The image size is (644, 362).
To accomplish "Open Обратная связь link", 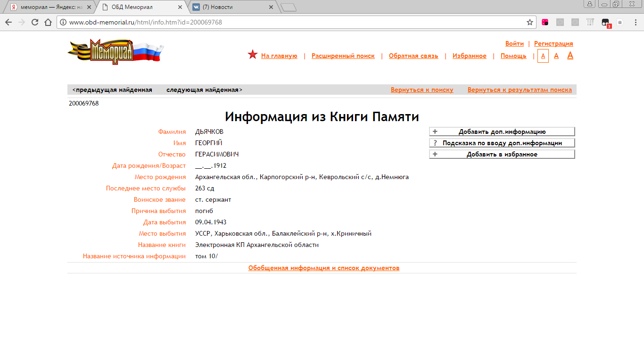I will [413, 56].
